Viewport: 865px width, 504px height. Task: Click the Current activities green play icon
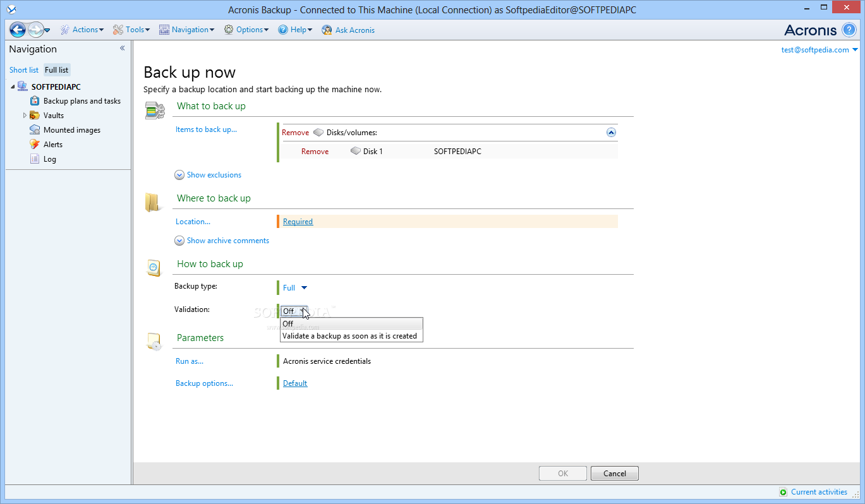point(783,493)
